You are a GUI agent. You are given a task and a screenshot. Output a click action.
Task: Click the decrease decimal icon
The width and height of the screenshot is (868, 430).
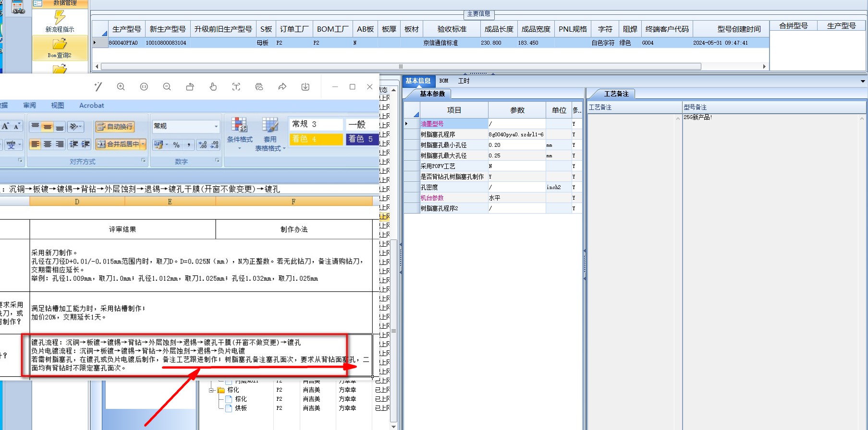[214, 144]
